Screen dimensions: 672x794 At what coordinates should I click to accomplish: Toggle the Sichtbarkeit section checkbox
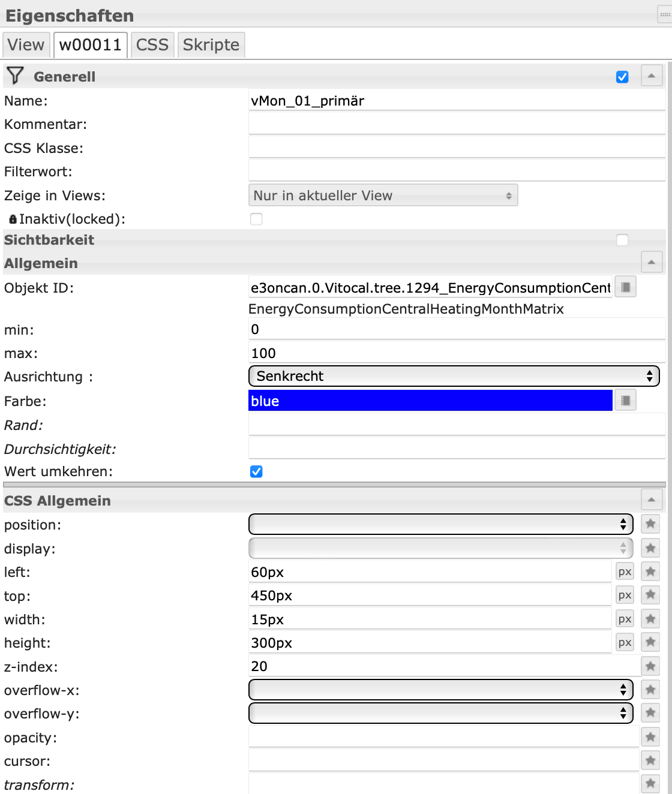[622, 240]
